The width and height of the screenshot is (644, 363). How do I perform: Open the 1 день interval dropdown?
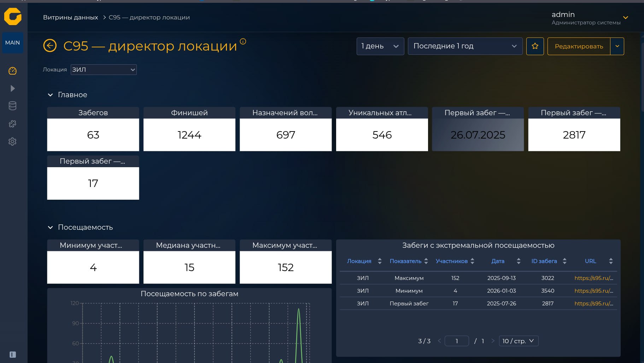(x=380, y=46)
